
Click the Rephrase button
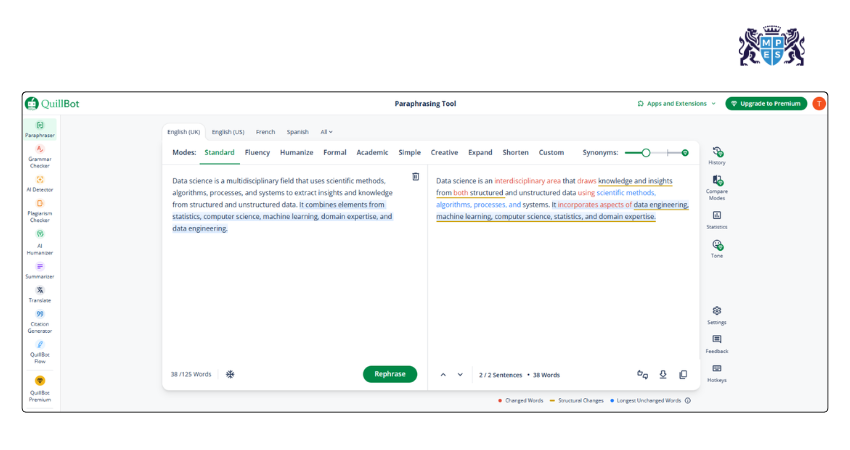pyautogui.click(x=390, y=374)
